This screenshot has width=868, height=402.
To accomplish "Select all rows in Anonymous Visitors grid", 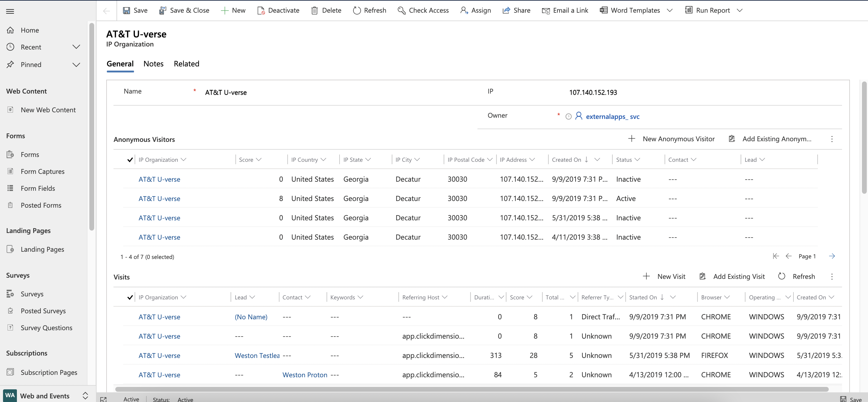I will pos(130,160).
